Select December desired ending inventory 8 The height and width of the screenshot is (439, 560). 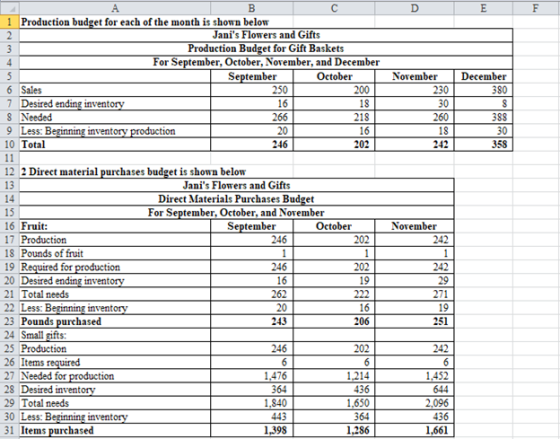(x=483, y=103)
